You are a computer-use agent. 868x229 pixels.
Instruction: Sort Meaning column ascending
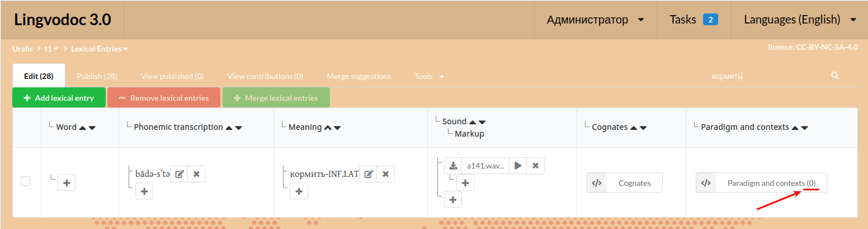pos(328,128)
